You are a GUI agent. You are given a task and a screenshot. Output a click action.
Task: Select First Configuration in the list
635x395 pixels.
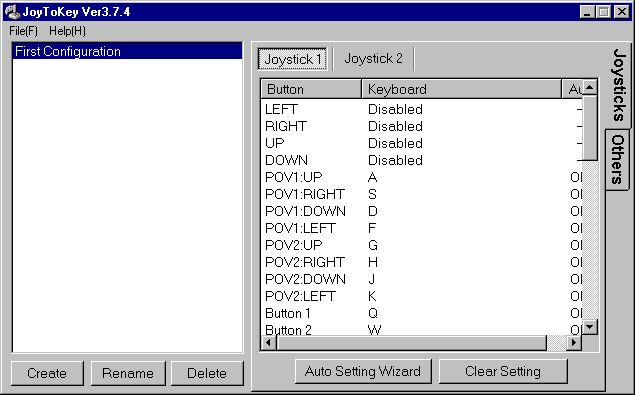tap(127, 51)
